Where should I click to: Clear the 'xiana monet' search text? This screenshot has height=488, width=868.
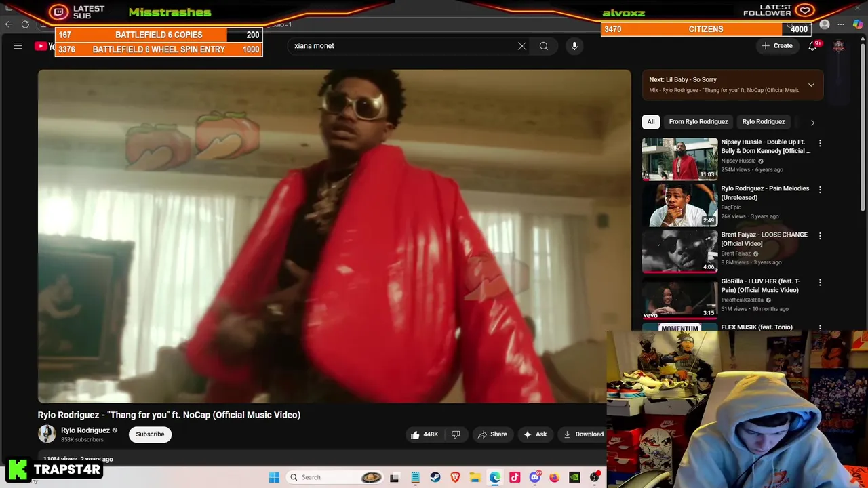pyautogui.click(x=522, y=46)
